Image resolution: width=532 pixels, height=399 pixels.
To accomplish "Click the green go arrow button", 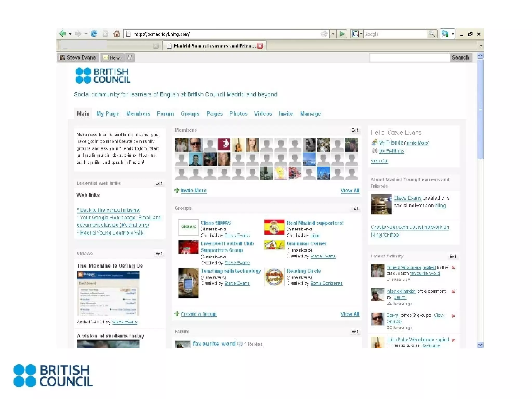I will pos(342,34).
